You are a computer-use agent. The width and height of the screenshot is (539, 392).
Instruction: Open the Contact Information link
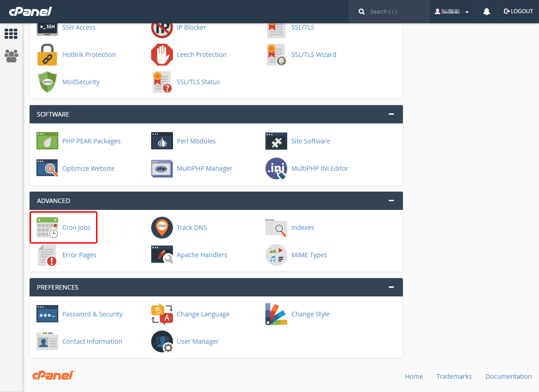tap(92, 341)
